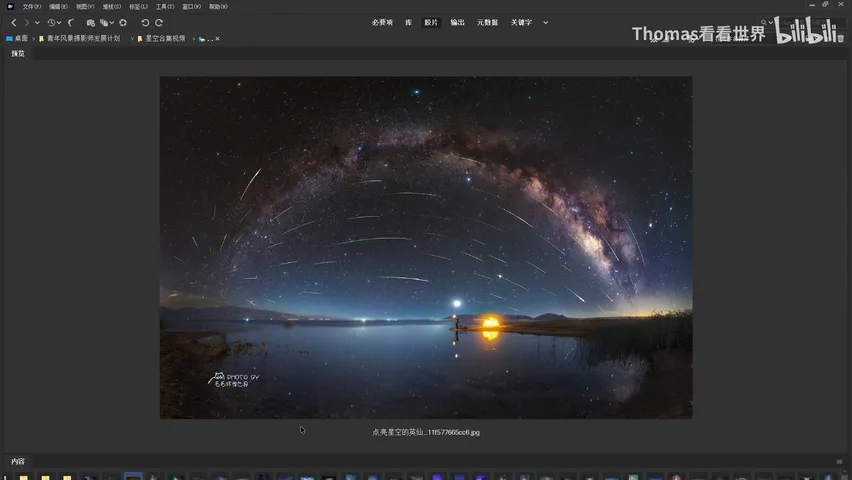Open the 文件 menu
852x480 pixels.
[x=32, y=7]
